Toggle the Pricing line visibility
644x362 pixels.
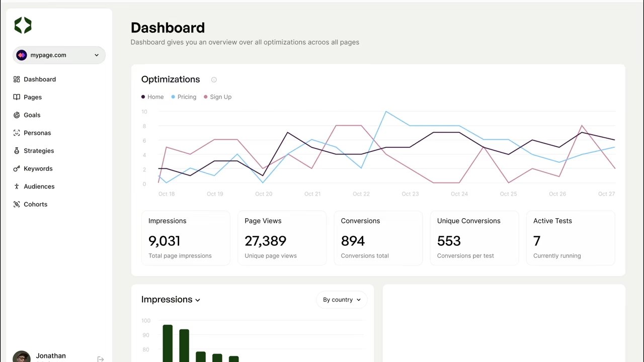click(x=183, y=97)
